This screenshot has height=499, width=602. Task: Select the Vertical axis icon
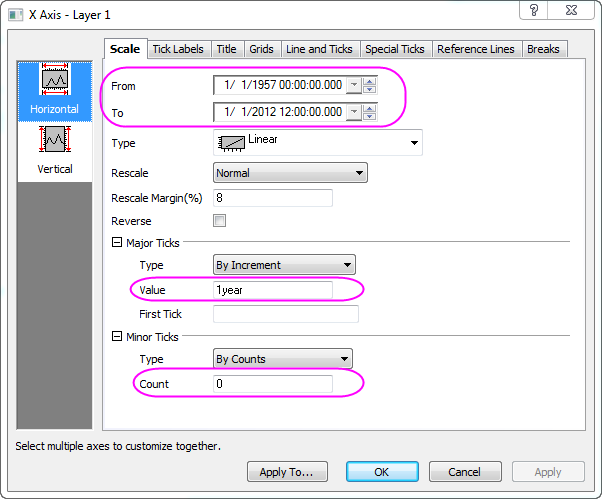[55, 148]
